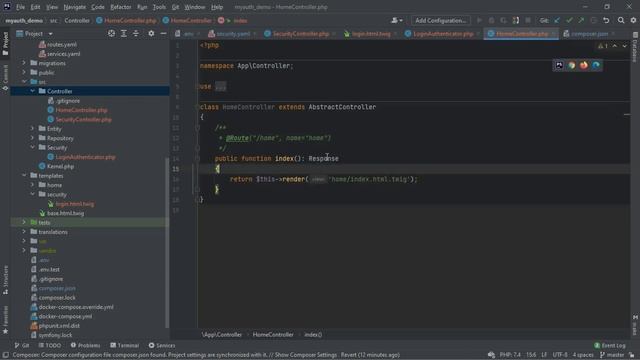640x360 pixels.
Task: Switch to LoginAuthenticator.php editor tab
Action: point(442,34)
